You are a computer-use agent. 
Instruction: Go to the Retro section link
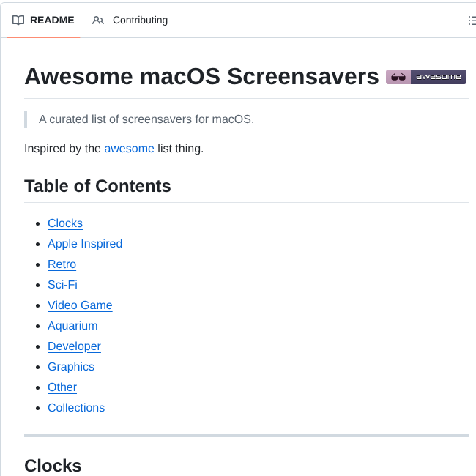pyautogui.click(x=62, y=264)
